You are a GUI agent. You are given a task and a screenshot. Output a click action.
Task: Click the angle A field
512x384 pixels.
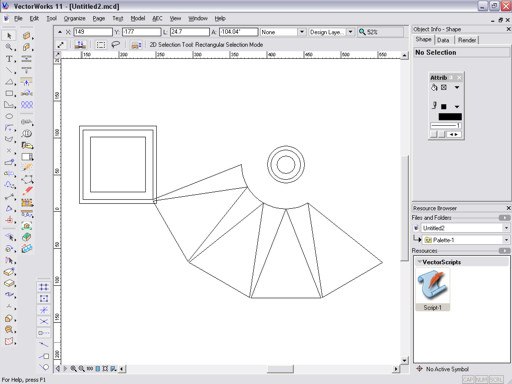click(x=238, y=32)
